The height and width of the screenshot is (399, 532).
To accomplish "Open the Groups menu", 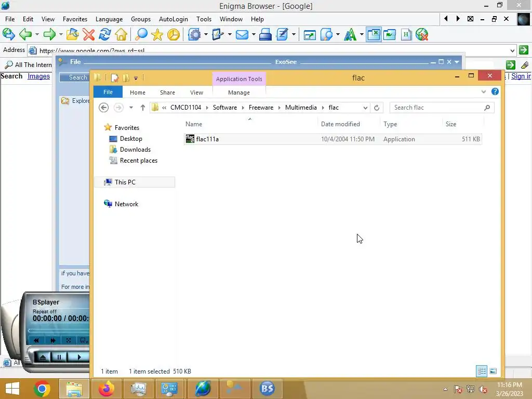I will 140,19.
